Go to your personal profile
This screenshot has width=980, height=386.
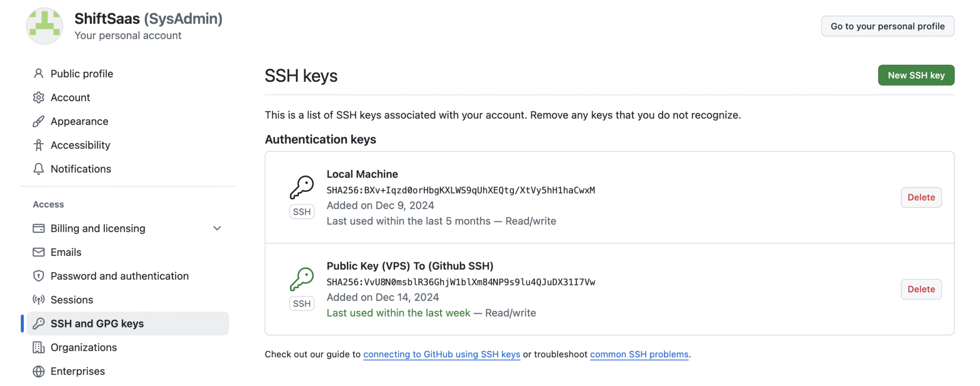pos(887,26)
